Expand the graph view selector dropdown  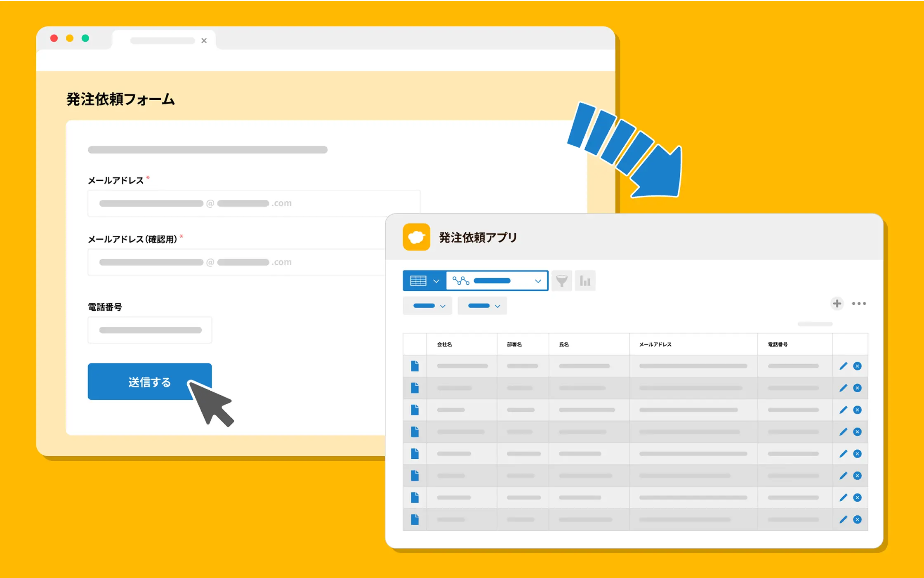click(497, 281)
